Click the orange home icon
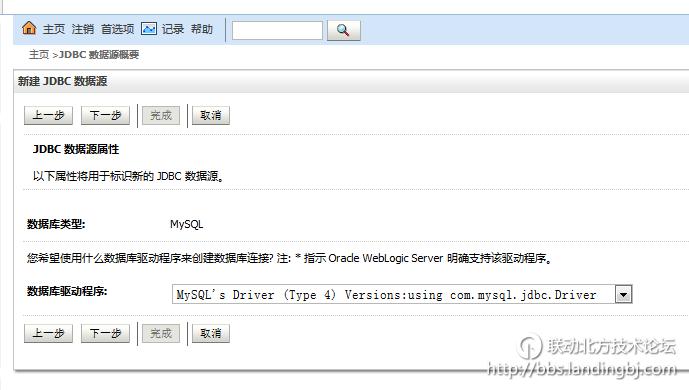 pos(29,28)
